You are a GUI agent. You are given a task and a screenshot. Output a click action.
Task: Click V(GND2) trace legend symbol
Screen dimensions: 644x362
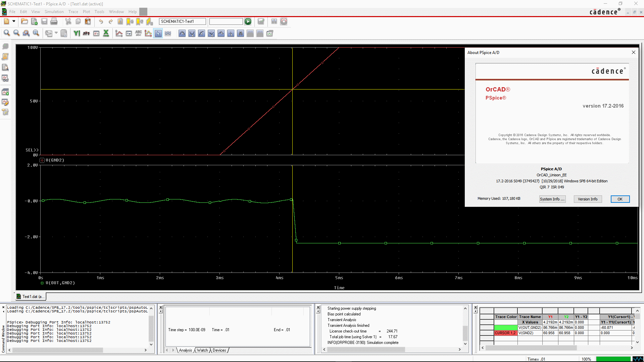click(42, 160)
